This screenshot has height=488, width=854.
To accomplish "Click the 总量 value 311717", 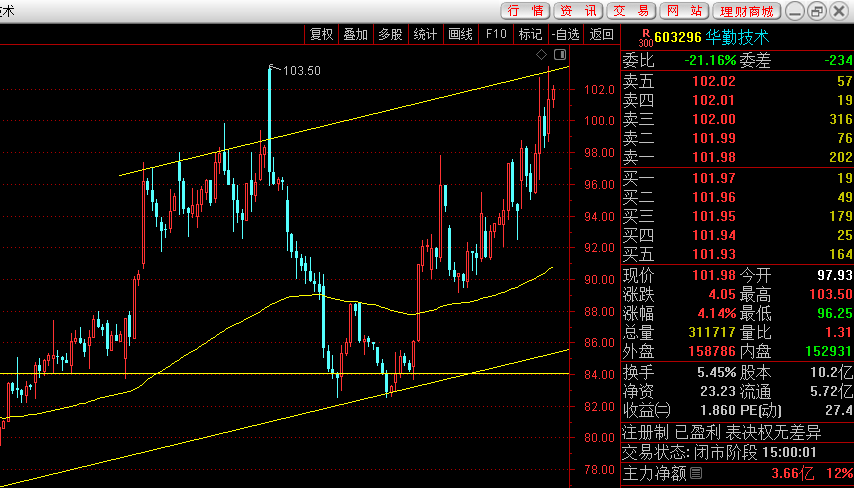I will point(712,332).
